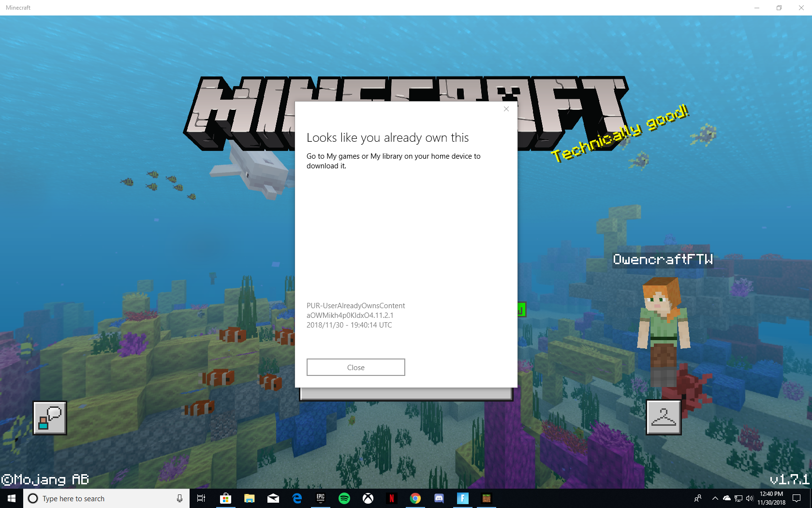Open the network status tray icon
The height and width of the screenshot is (508, 812).
tap(738, 498)
